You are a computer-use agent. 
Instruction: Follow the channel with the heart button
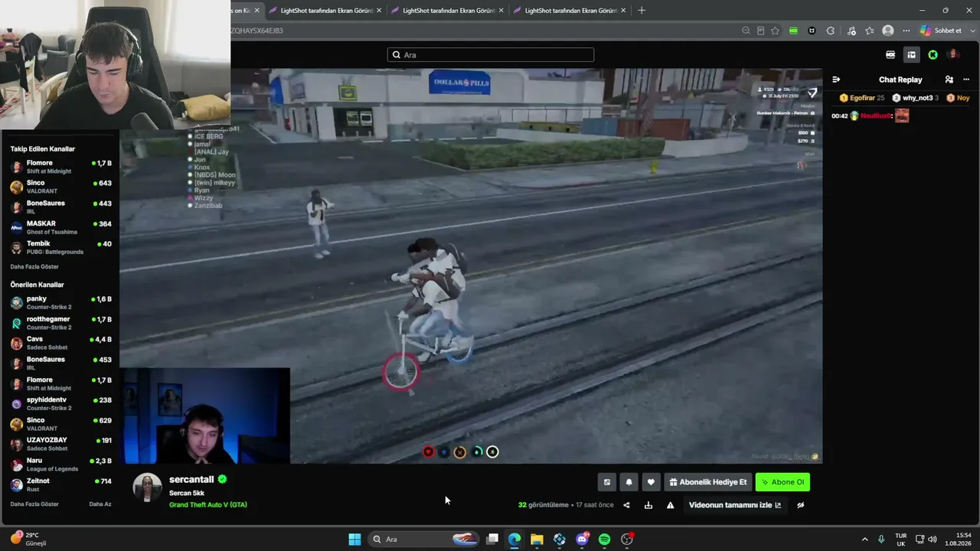[651, 482]
